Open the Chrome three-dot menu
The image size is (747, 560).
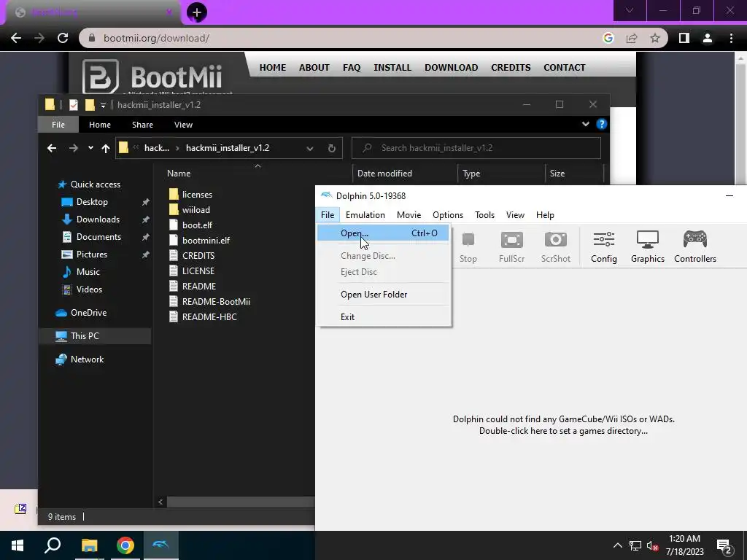(x=731, y=38)
